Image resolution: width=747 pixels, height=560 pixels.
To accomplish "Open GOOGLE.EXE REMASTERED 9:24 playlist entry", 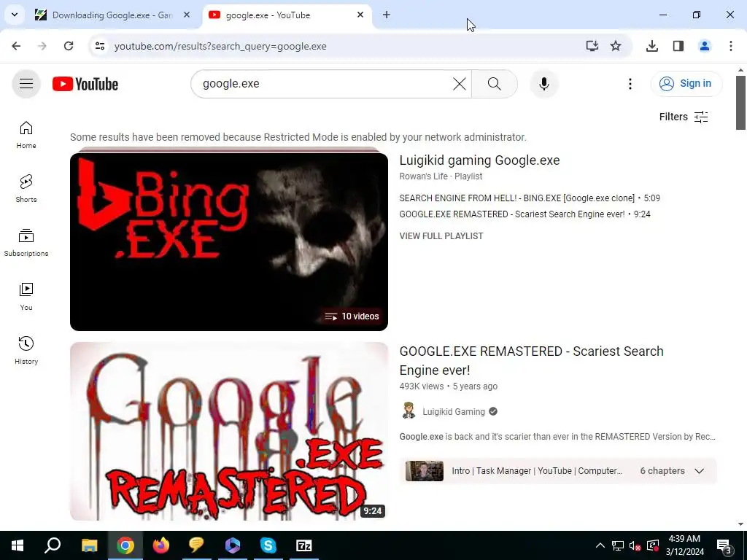I will [x=525, y=214].
